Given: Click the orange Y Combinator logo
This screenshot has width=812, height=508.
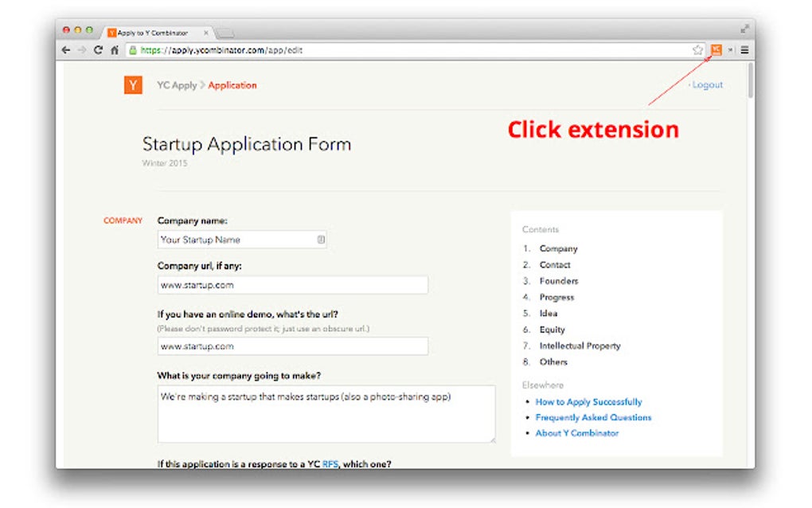Looking at the screenshot, I should coord(132,84).
